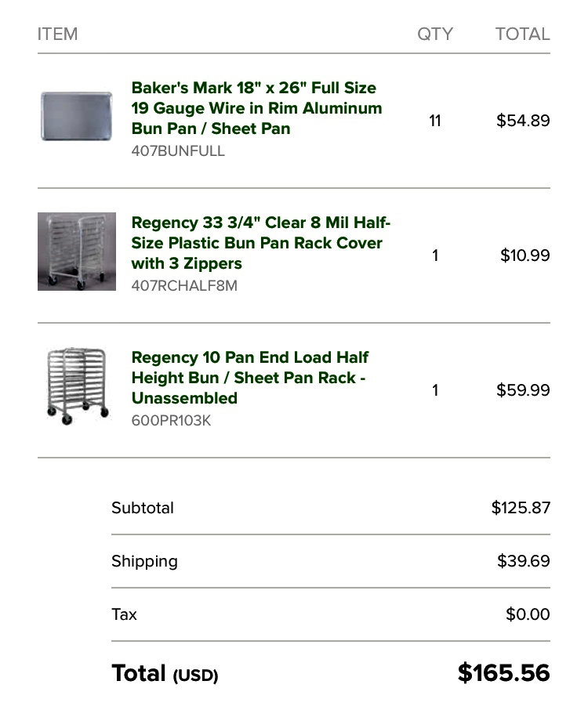The image size is (588, 728).
Task: Open Baker's Mark Full Size Bun Pan link
Action: (x=256, y=108)
